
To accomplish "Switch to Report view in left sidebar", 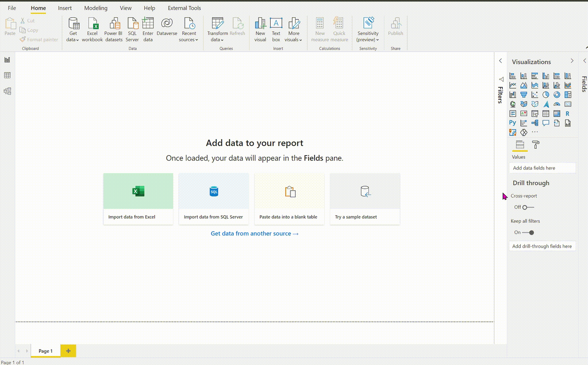I will (x=7, y=60).
